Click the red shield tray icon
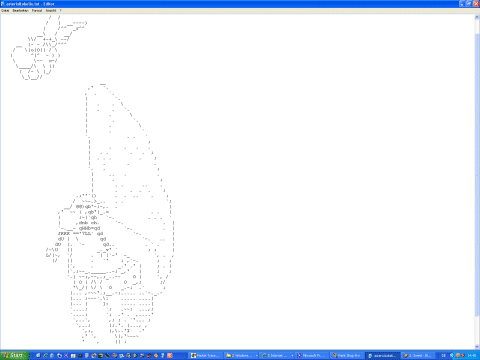Viewport: 480px width, 360px height. click(x=463, y=356)
